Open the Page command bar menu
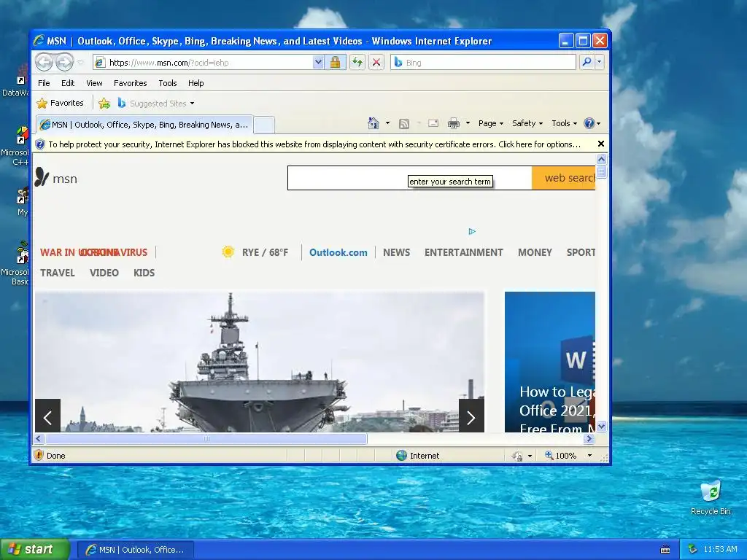 491,123
